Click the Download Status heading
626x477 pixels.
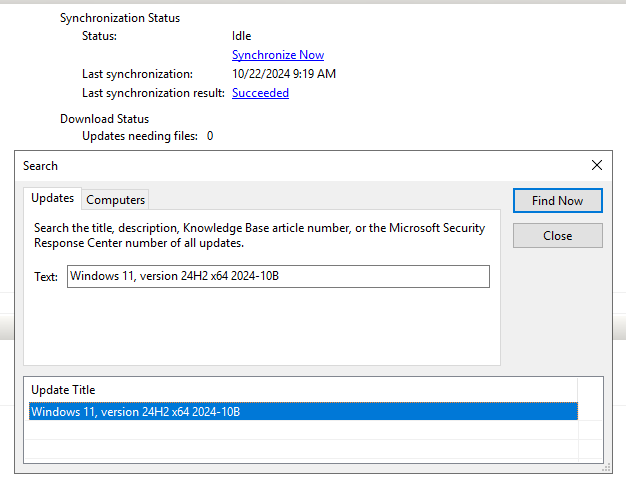(x=104, y=119)
